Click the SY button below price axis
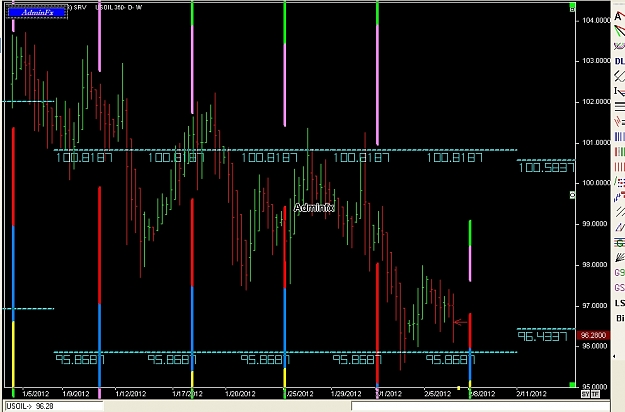The width and height of the screenshot is (625, 412). tap(585, 394)
